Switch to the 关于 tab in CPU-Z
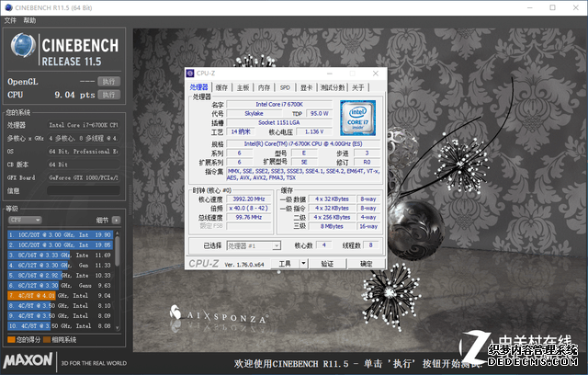This screenshot has width=588, height=375. [x=358, y=87]
